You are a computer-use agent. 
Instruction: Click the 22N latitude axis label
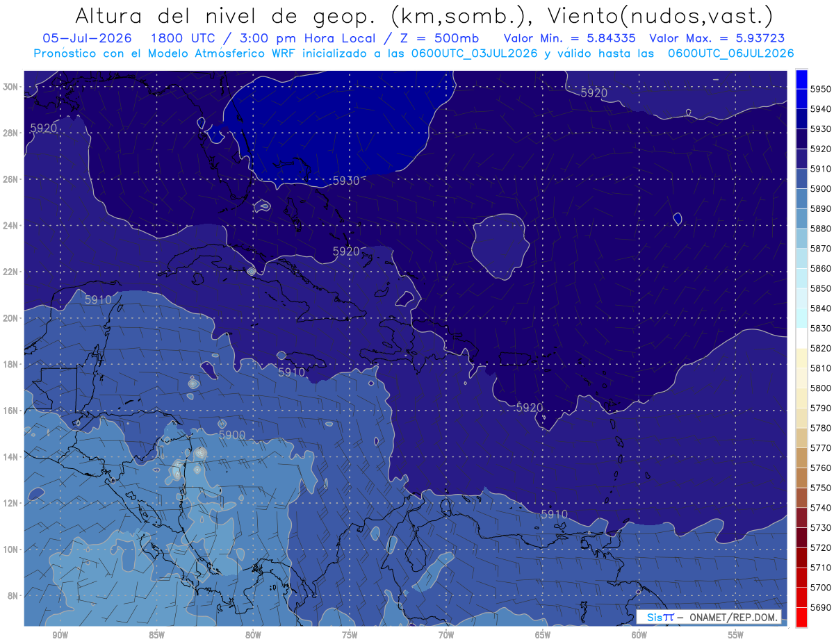point(11,272)
